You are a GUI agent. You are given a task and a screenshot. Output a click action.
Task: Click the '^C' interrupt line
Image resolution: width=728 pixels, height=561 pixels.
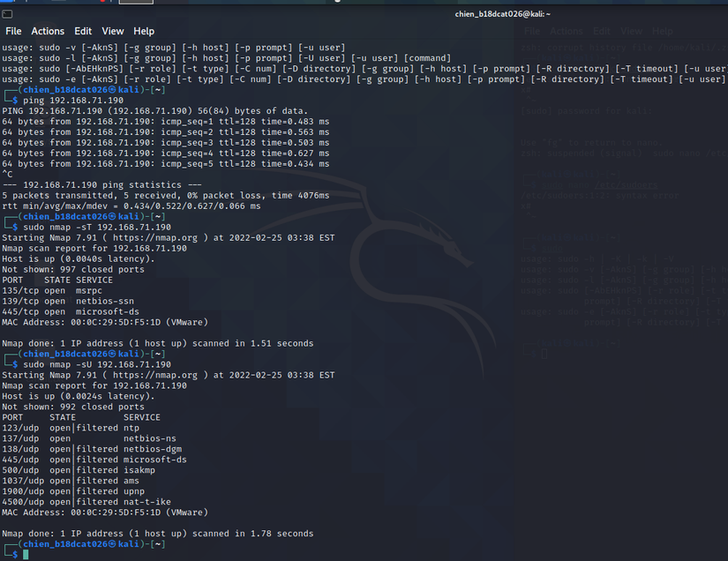point(7,175)
